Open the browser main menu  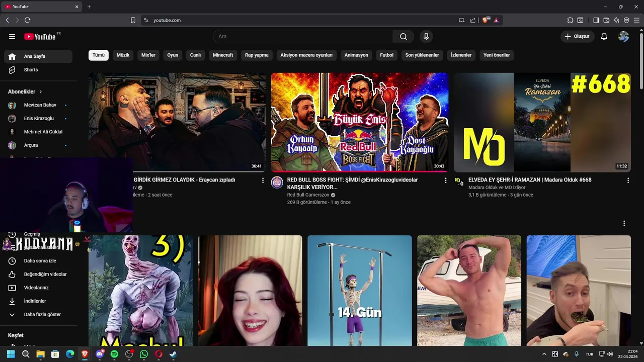pos(636,20)
